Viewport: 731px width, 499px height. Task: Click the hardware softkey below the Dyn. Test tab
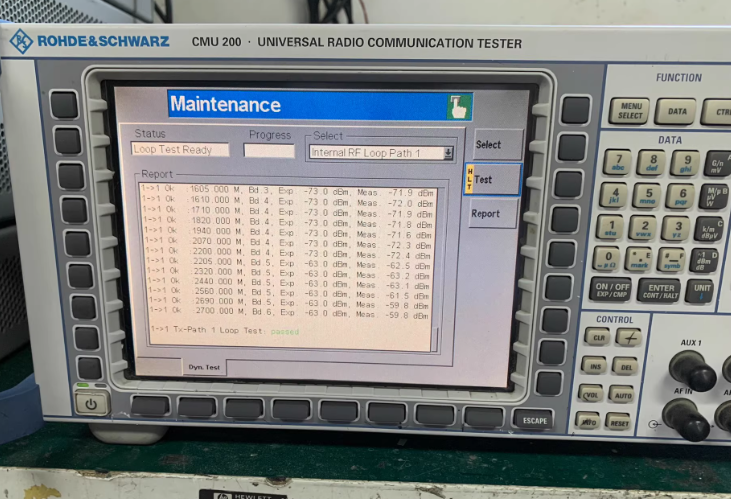pyautogui.click(x=196, y=407)
